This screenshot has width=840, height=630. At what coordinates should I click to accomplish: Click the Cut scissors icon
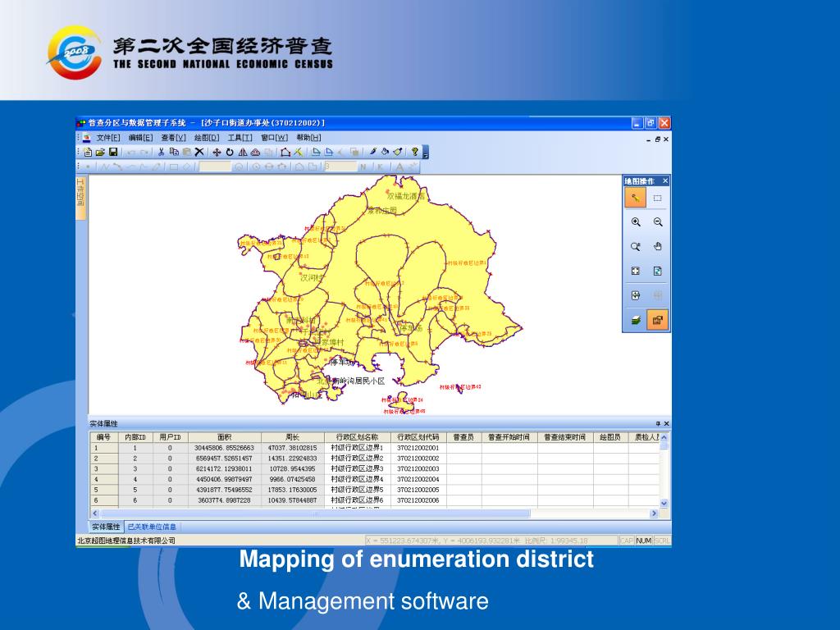pyautogui.click(x=161, y=152)
